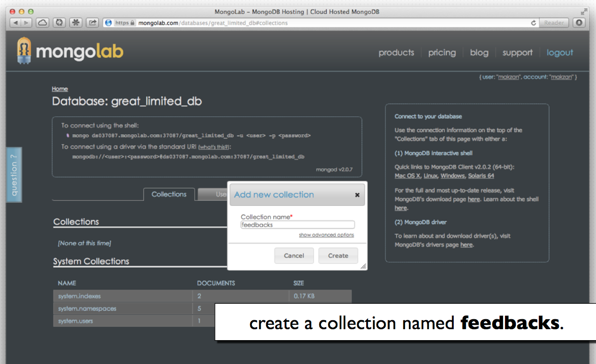Click the browser forward arrow button
596x364 pixels.
26,23
